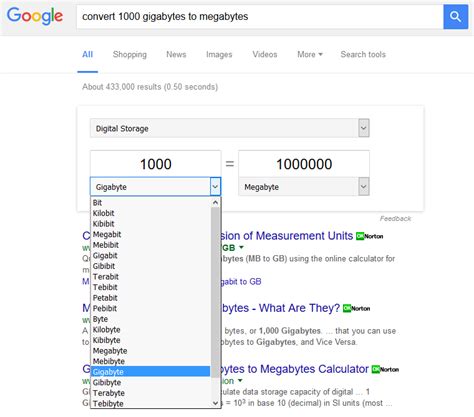The image size is (474, 417).
Task: Open Search tools
Action: pyautogui.click(x=363, y=54)
